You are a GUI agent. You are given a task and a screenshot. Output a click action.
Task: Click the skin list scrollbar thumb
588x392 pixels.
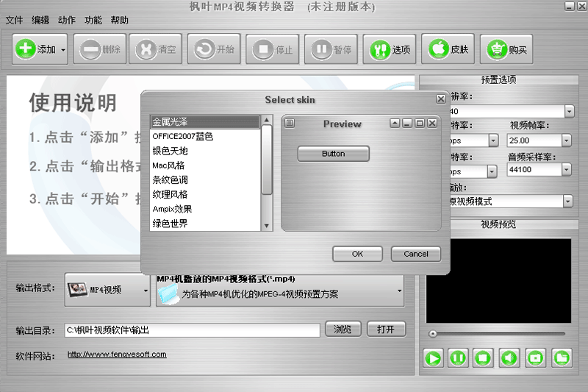[x=267, y=160]
